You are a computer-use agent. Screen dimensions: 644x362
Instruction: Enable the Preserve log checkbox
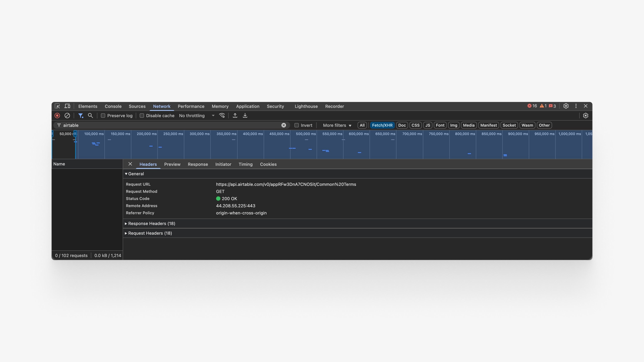103,116
